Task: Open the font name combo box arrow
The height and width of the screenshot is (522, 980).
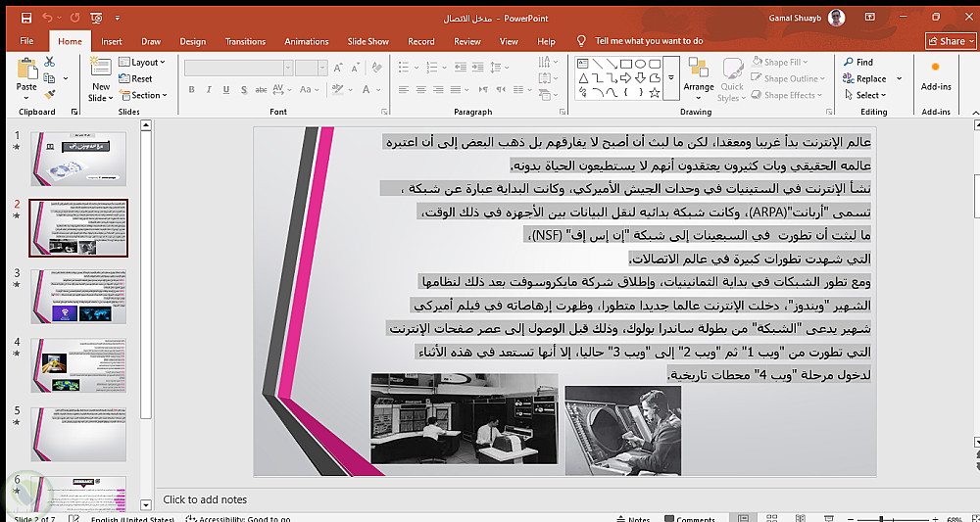Action: click(288, 68)
